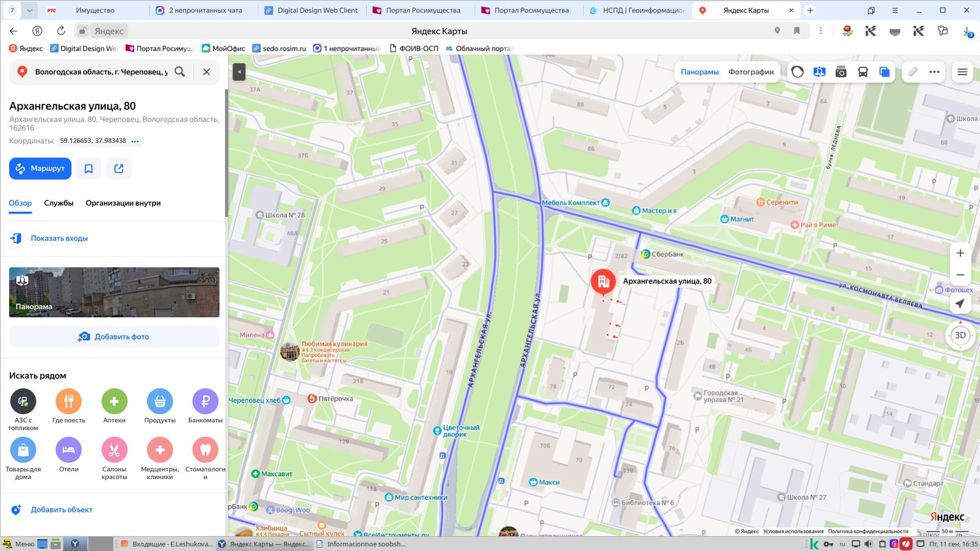The width and height of the screenshot is (980, 551).
Task: Open the coordinates options three-dot menu
Action: tap(135, 141)
